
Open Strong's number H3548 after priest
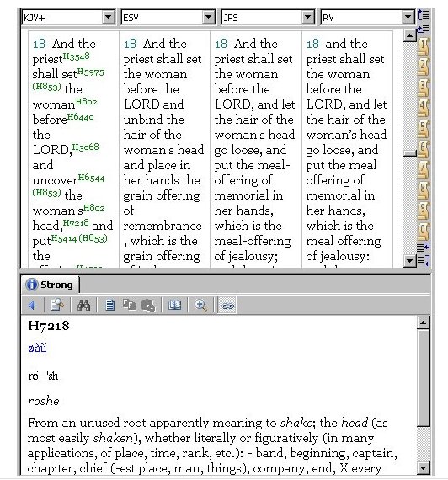coord(77,56)
